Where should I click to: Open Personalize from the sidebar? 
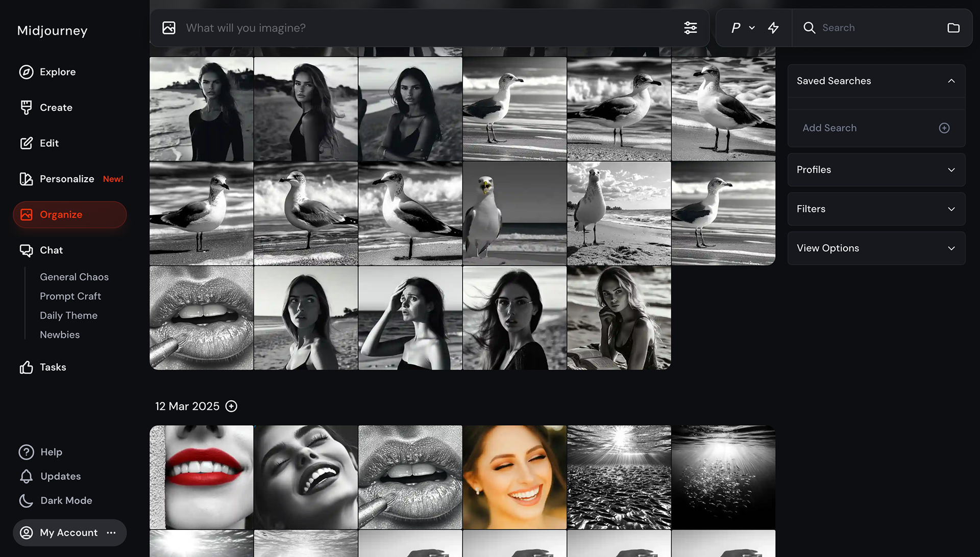[67, 179]
